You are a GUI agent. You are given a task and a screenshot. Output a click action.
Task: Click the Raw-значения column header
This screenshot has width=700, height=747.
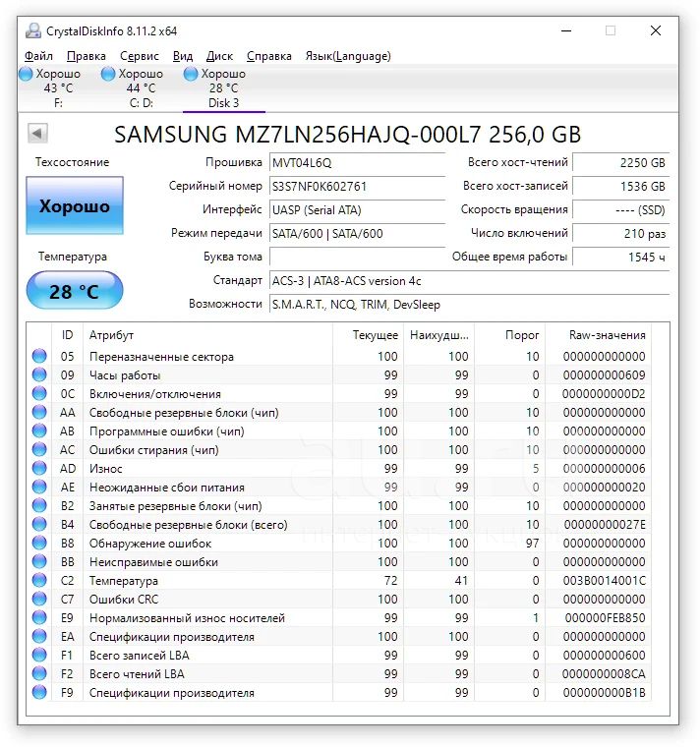pos(598,335)
